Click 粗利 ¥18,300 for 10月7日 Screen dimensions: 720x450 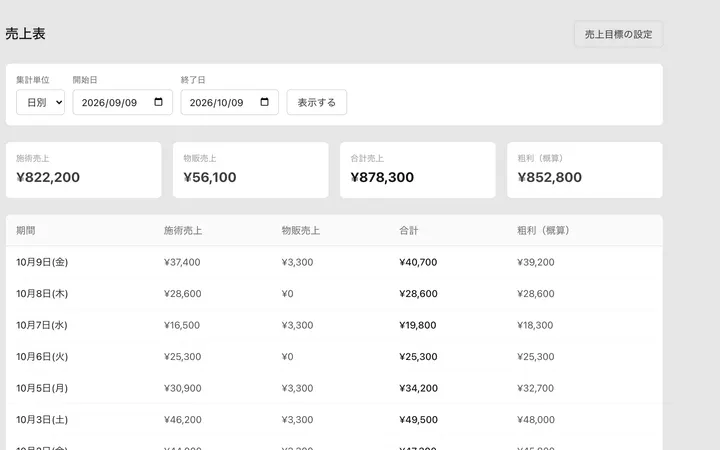(x=535, y=325)
